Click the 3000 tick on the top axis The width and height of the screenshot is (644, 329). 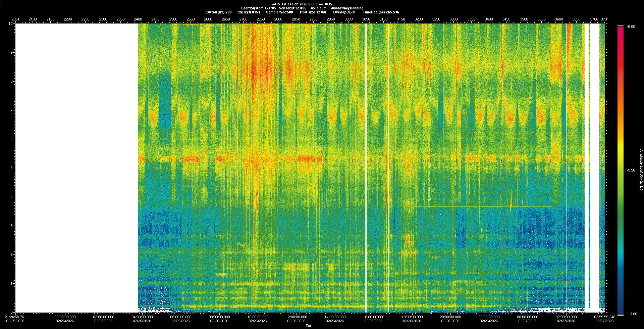tap(348, 19)
